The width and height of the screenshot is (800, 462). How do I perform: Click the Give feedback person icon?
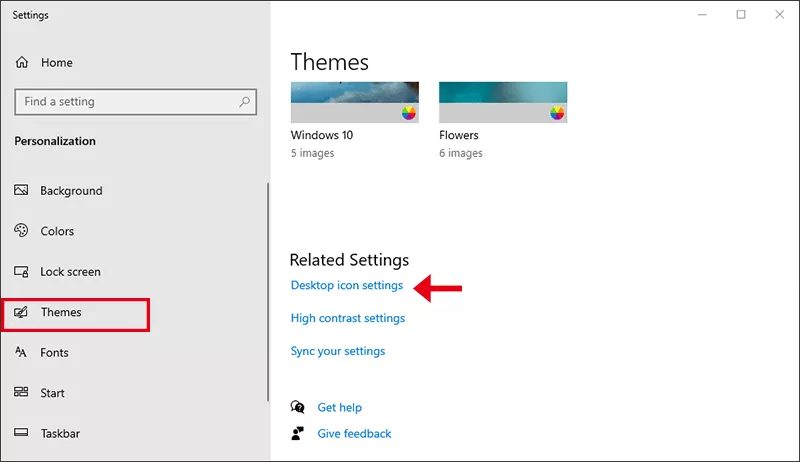point(297,433)
